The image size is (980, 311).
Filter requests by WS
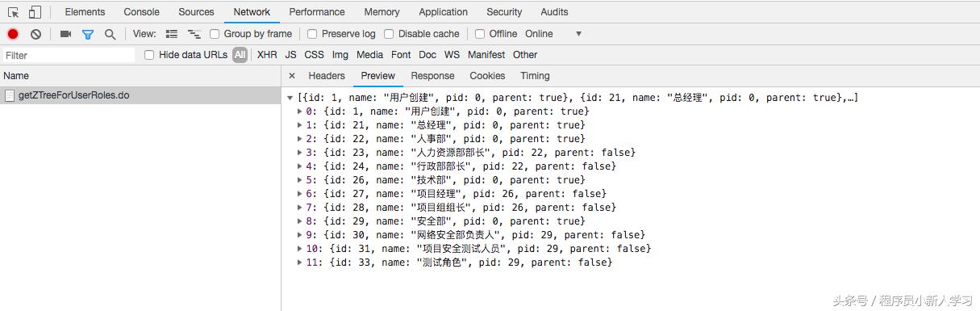(452, 55)
